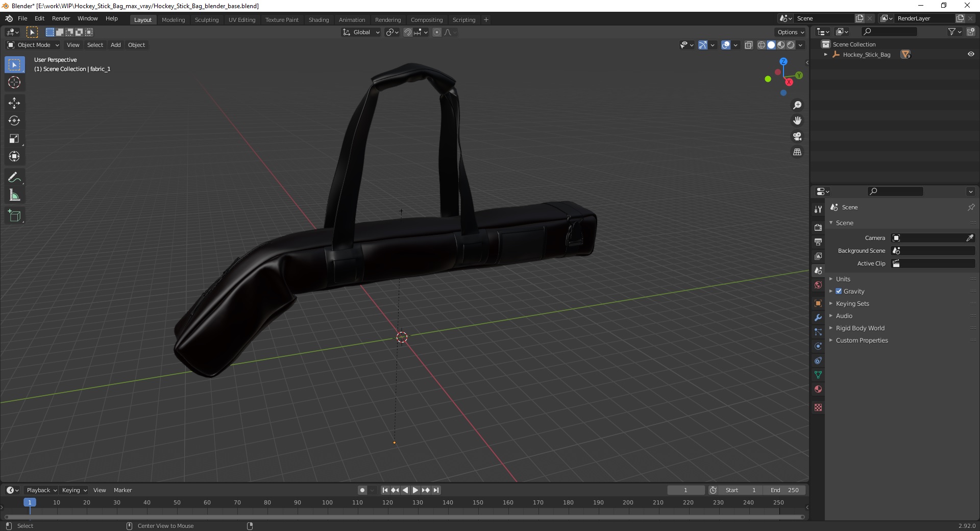The width and height of the screenshot is (980, 531).
Task: Expand the Keying Sets panel
Action: point(852,303)
